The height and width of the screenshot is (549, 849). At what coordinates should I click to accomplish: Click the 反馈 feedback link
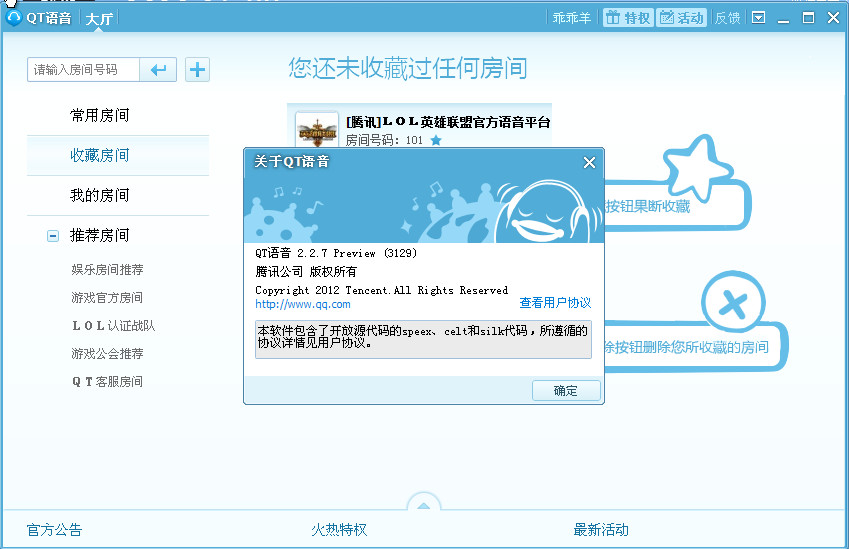point(727,18)
